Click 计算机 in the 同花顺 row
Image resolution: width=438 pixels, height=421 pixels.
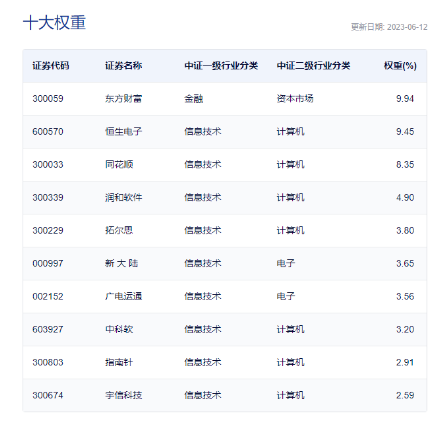[x=291, y=165]
